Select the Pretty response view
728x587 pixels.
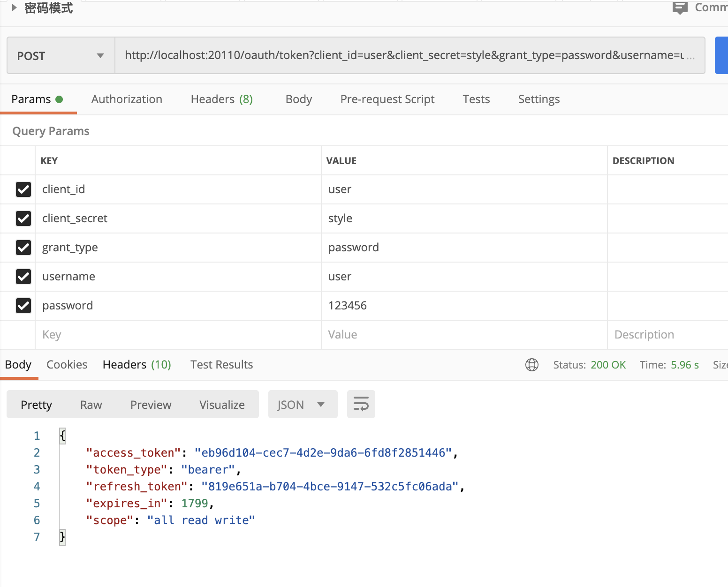(x=36, y=404)
